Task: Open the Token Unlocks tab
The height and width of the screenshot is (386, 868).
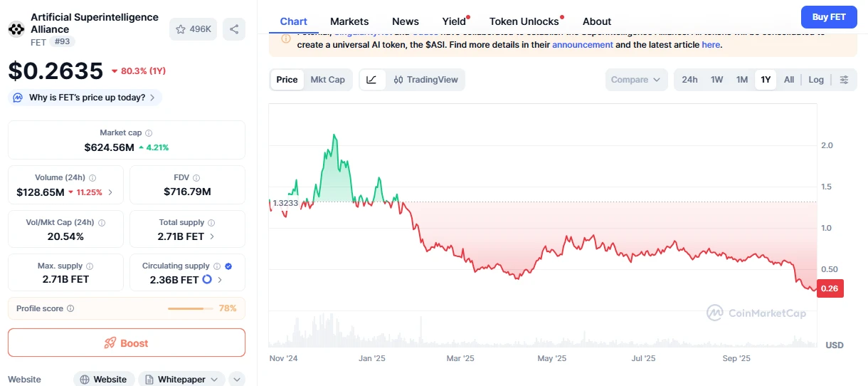Action: 524,21
